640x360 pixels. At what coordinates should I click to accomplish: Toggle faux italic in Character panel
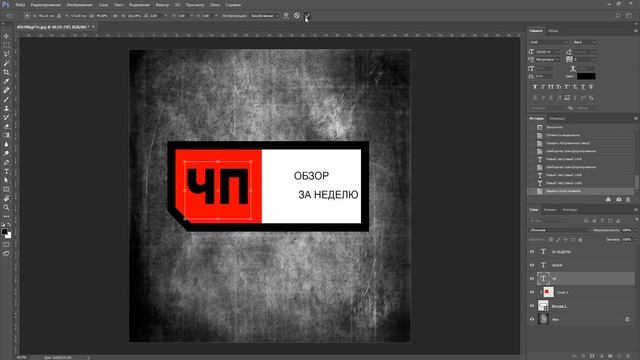coord(543,87)
